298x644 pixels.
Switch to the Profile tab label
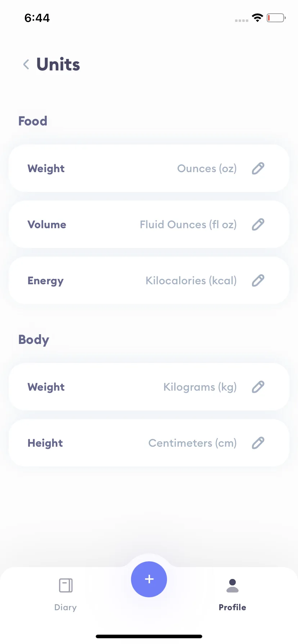(x=232, y=607)
